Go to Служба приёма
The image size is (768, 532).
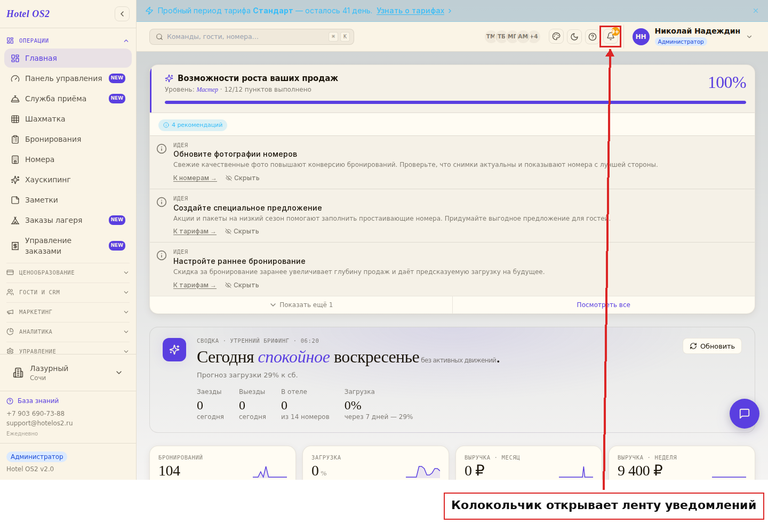coord(68,99)
